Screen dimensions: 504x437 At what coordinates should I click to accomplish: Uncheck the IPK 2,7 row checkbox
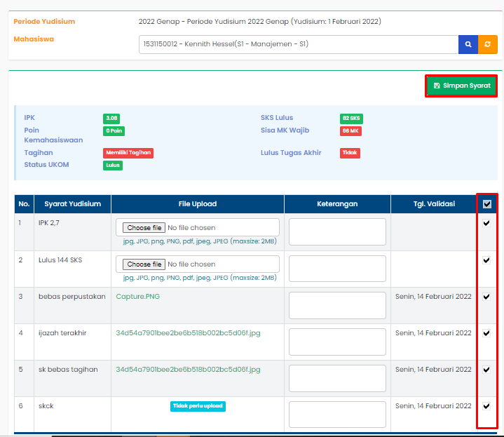point(486,223)
